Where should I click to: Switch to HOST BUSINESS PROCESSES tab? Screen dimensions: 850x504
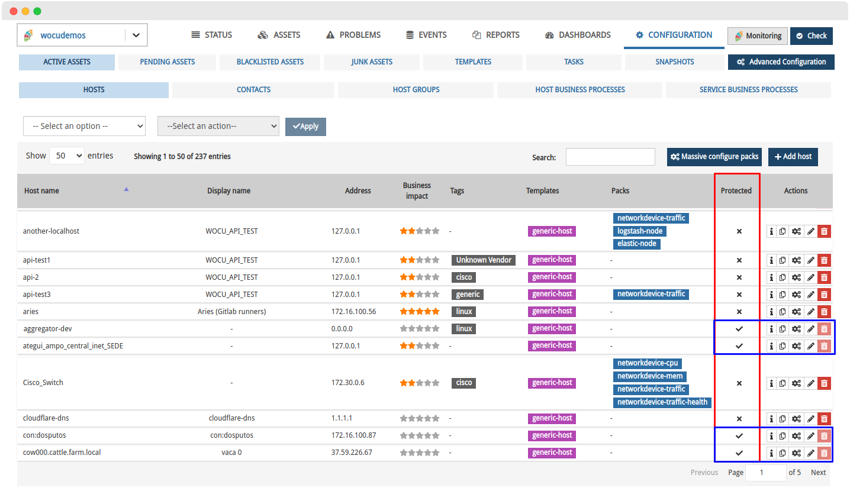click(x=580, y=90)
